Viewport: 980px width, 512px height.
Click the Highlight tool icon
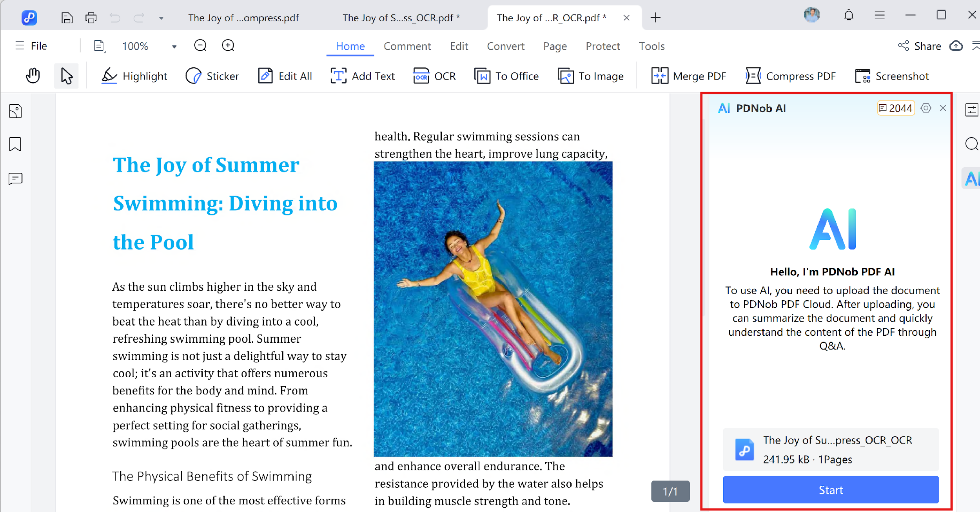tap(109, 76)
